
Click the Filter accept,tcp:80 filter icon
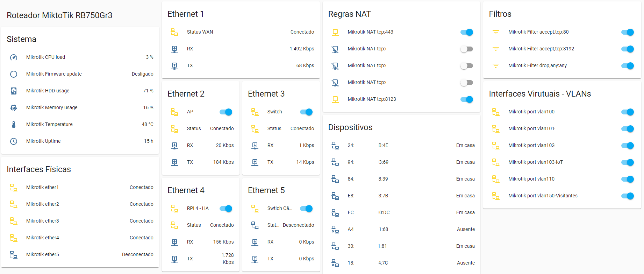pos(496,32)
